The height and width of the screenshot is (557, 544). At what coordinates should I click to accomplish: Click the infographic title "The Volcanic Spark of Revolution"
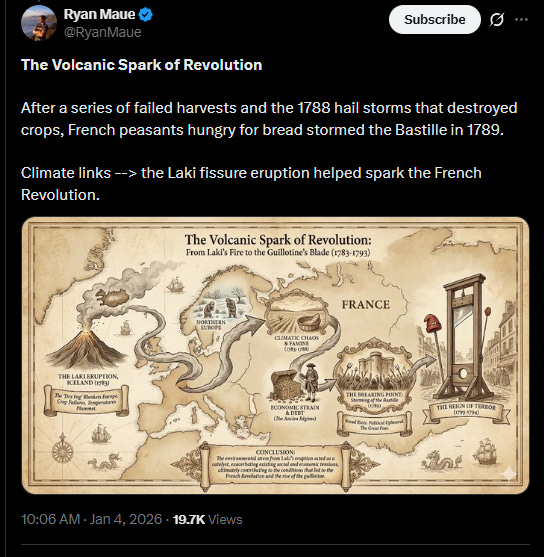(278, 240)
